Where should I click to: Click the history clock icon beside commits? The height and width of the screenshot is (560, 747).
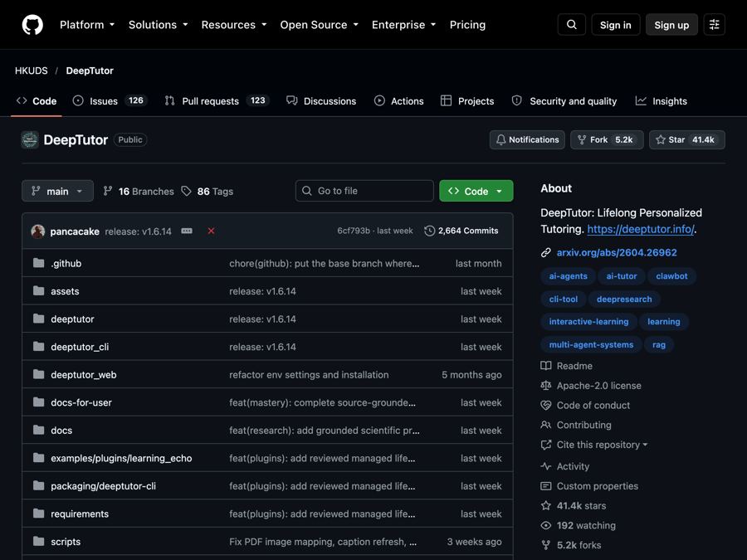click(430, 231)
